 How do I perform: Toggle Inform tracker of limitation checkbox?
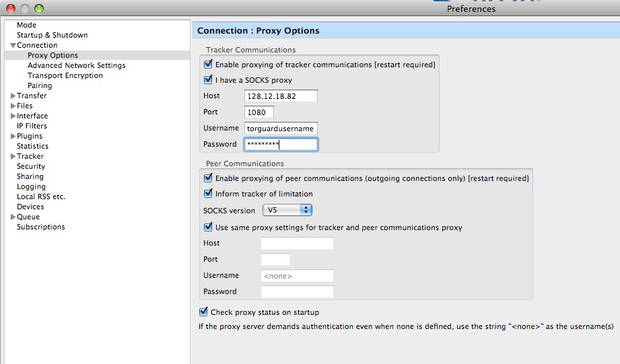point(208,193)
